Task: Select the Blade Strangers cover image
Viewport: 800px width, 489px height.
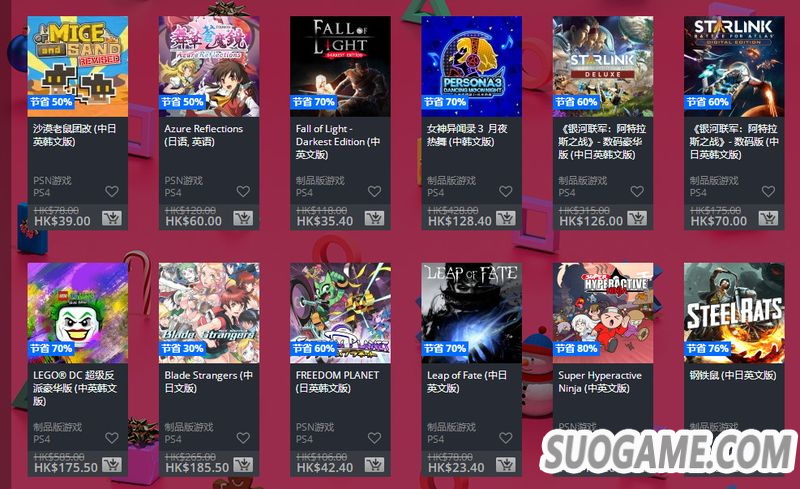Action: 209,313
